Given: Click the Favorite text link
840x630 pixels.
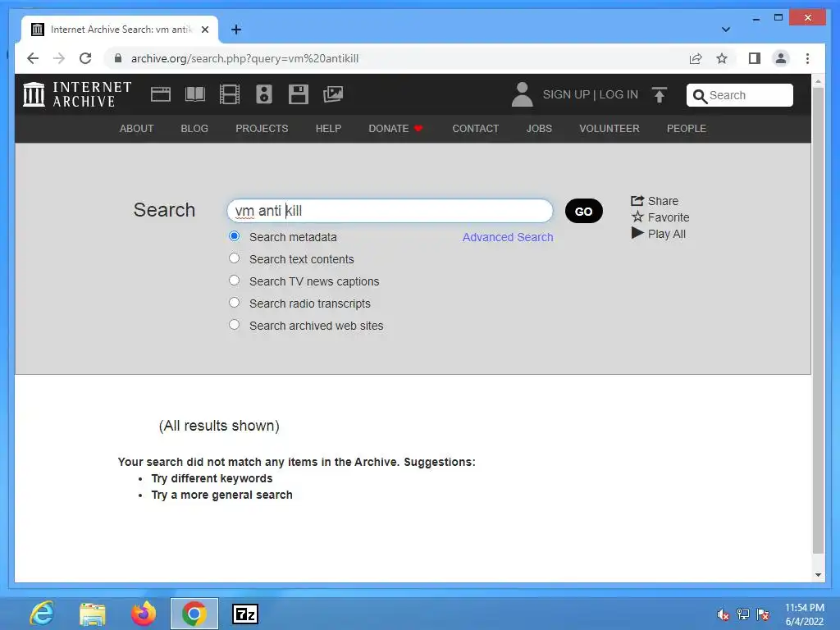Looking at the screenshot, I should click(669, 217).
